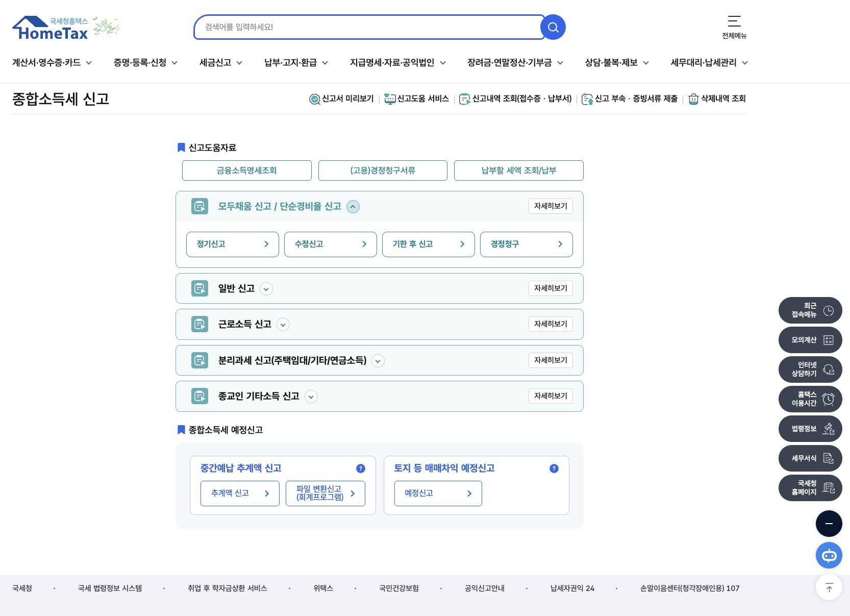The height and width of the screenshot is (616, 850).
Task: Collapse the quick menu with minus button
Action: tap(829, 524)
